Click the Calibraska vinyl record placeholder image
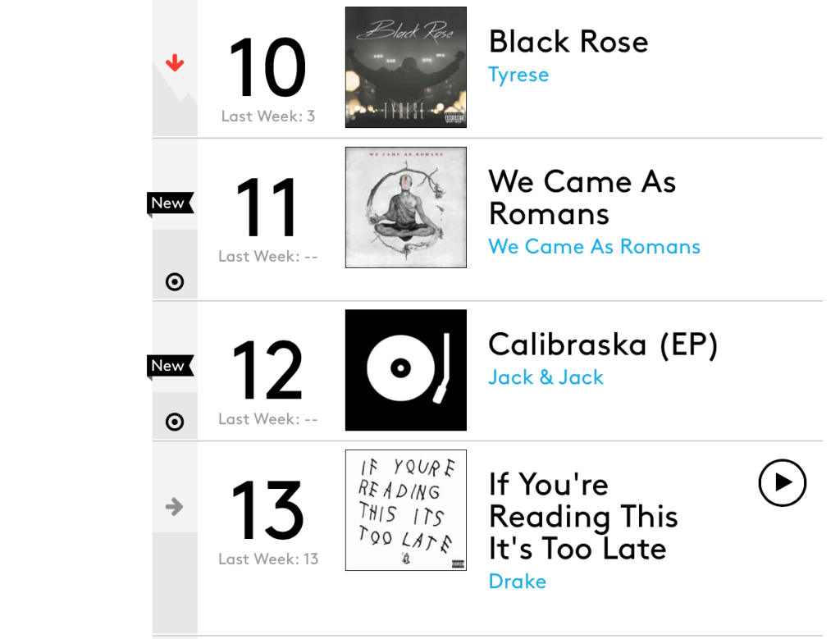The width and height of the screenshot is (840, 639). point(405,370)
